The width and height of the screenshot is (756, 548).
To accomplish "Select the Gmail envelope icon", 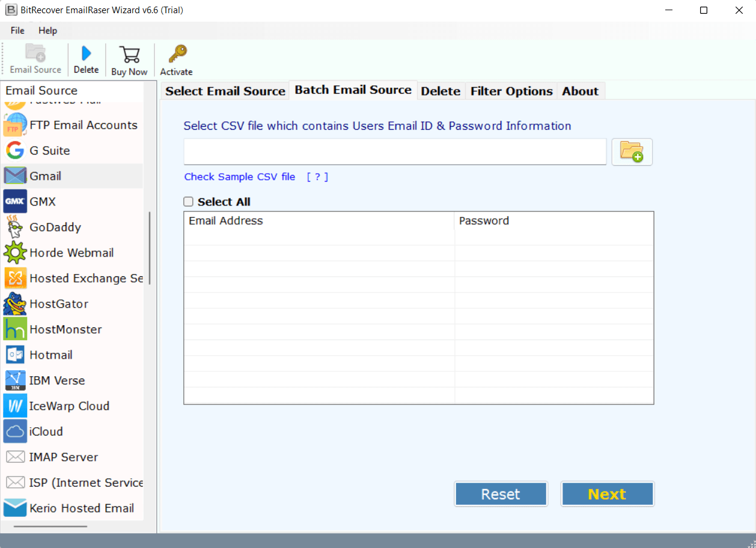I will [x=15, y=176].
